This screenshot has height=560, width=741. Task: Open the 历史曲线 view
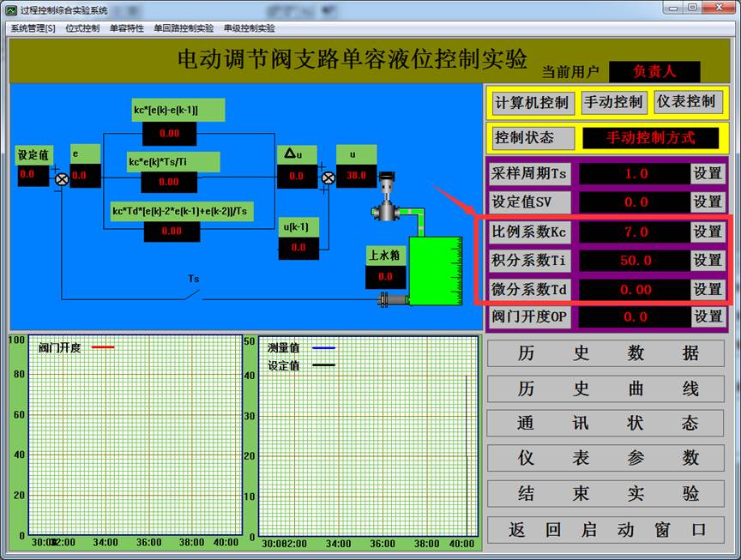[607, 388]
